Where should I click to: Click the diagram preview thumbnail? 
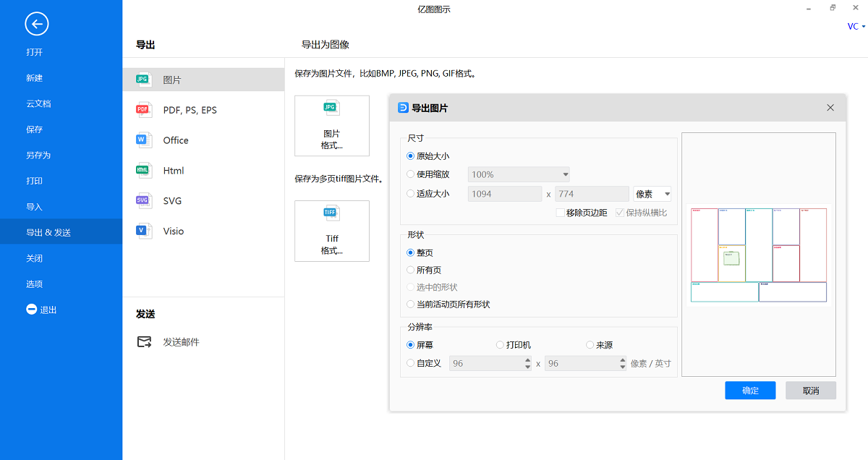(x=759, y=255)
